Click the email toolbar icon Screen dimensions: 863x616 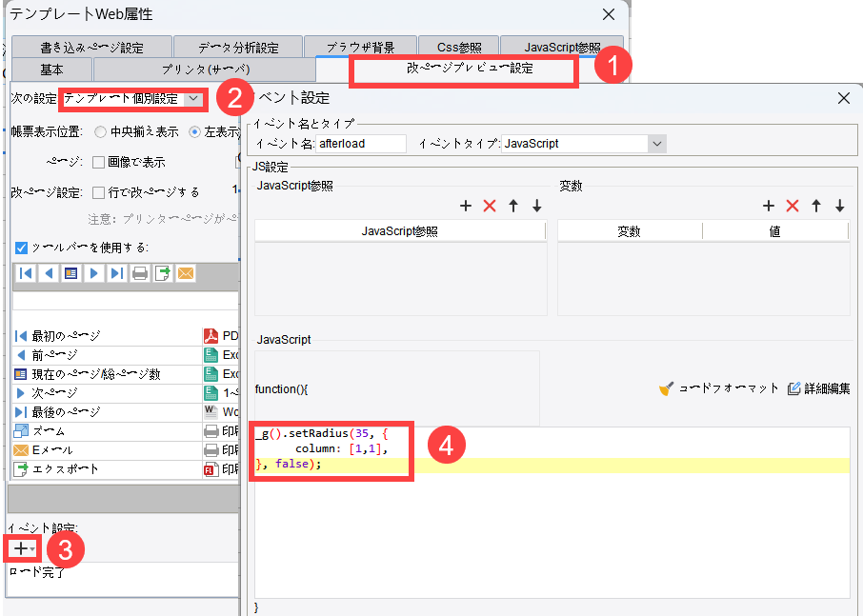coord(186,273)
